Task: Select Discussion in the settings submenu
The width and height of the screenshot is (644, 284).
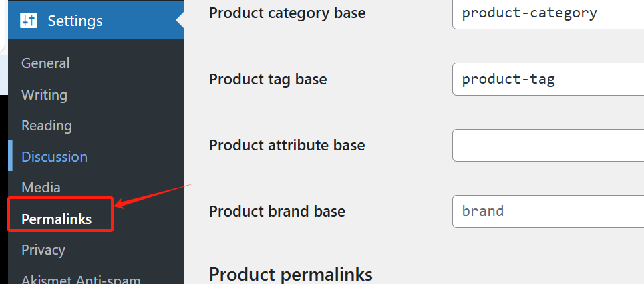Action: pyautogui.click(x=54, y=157)
